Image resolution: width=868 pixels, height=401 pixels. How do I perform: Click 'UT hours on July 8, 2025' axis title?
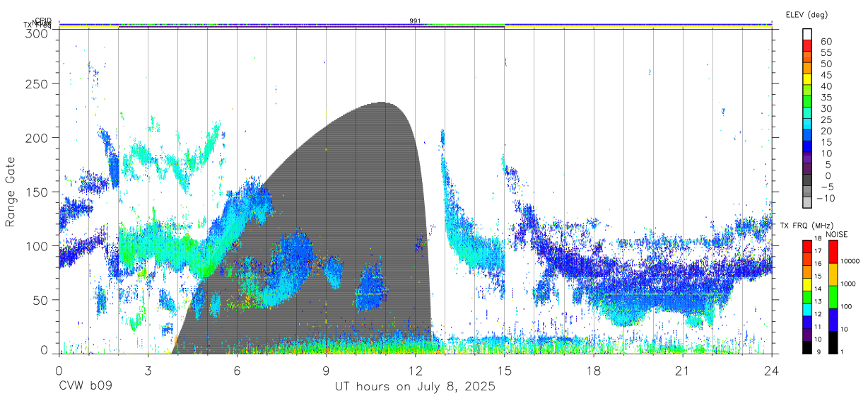[415, 387]
